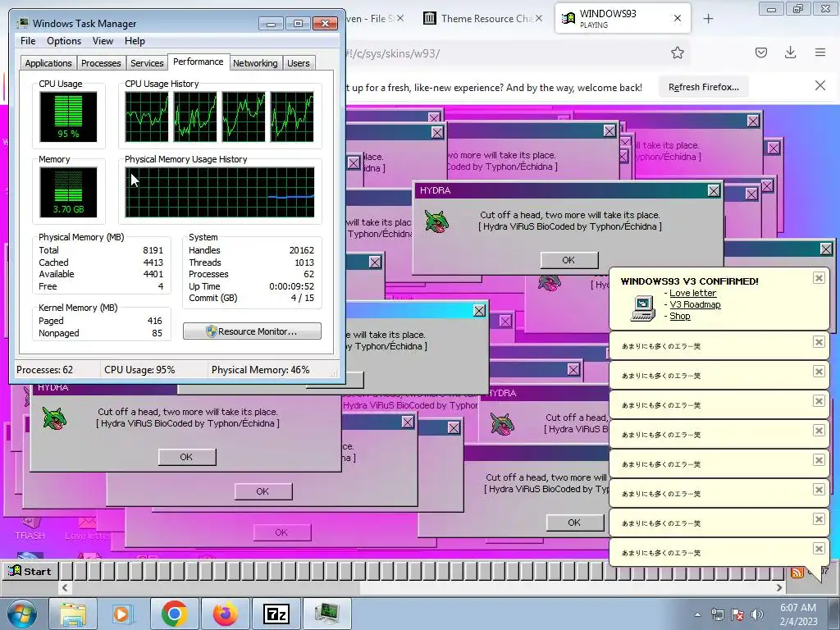Open the Shop link
Screen dimensions: 840x630
pyautogui.click(x=680, y=316)
